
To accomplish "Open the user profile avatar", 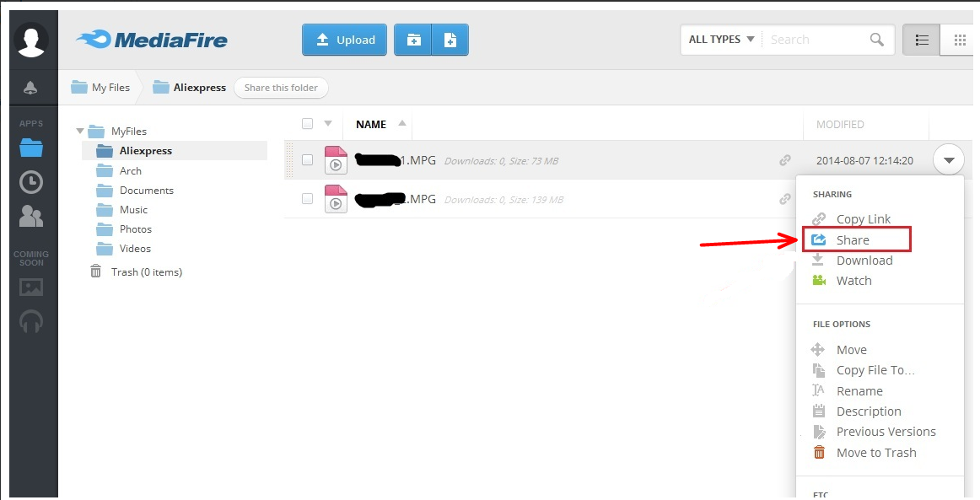I will (x=30, y=40).
